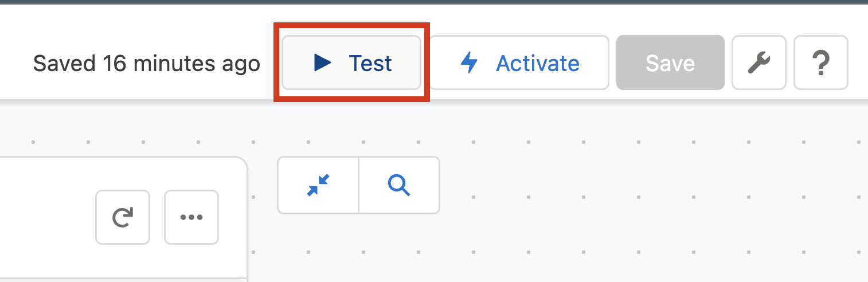This screenshot has width=868, height=282.
Task: Click the lightning bolt icon on Activate
Action: [470, 63]
